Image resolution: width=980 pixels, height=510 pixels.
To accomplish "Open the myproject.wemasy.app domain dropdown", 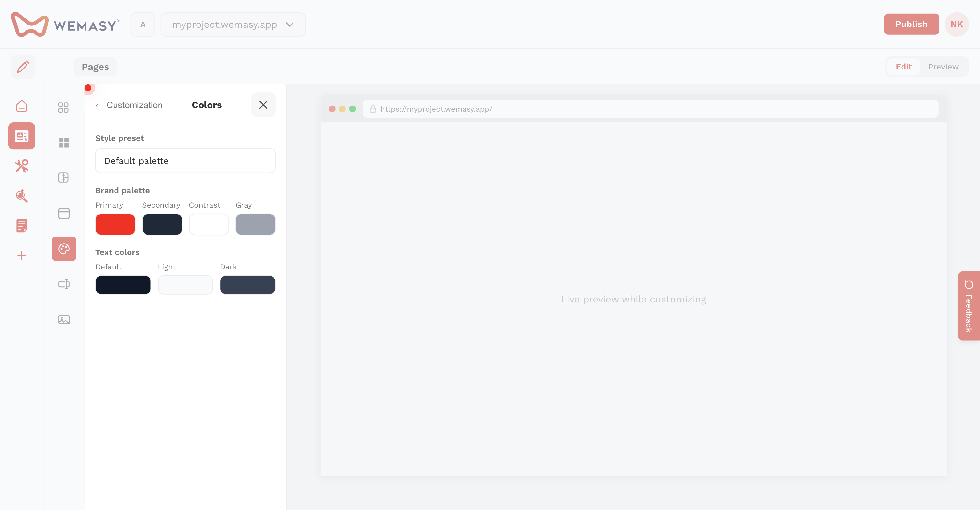I will pos(233,24).
